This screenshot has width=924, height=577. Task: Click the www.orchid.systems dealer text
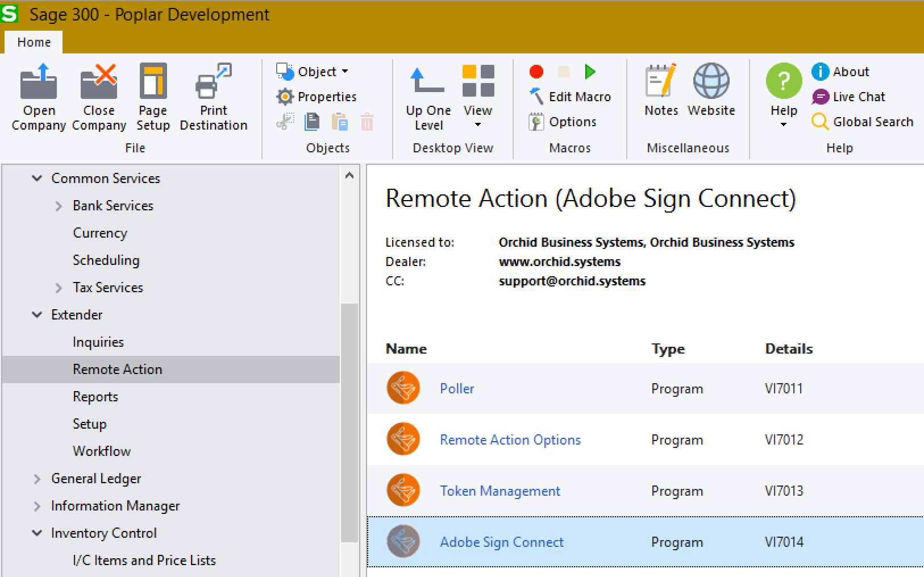560,262
